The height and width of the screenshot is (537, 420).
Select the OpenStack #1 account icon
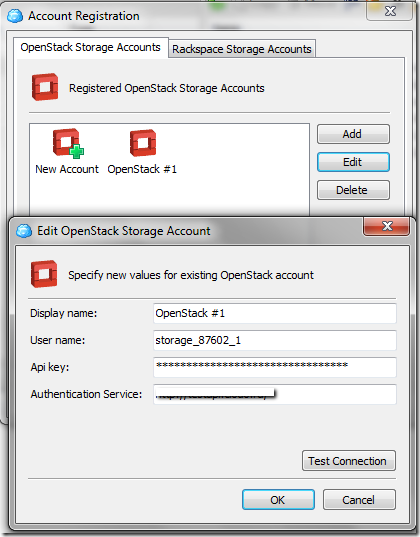click(143, 143)
